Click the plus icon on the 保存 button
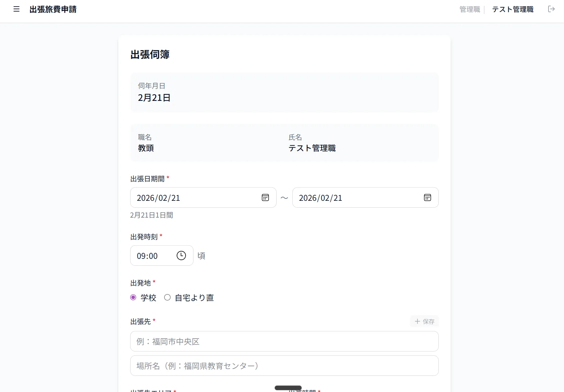This screenshot has height=392, width=564. [x=417, y=321]
